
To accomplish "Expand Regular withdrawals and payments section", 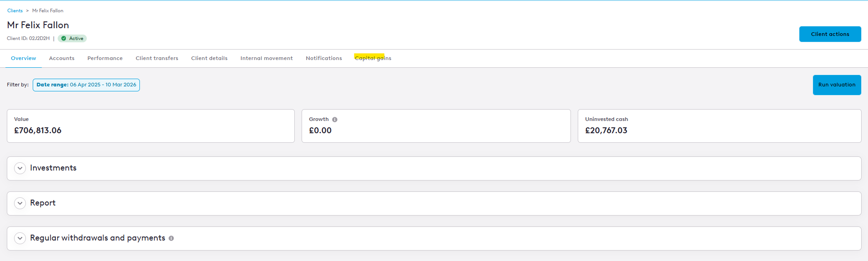I will pyautogui.click(x=20, y=238).
